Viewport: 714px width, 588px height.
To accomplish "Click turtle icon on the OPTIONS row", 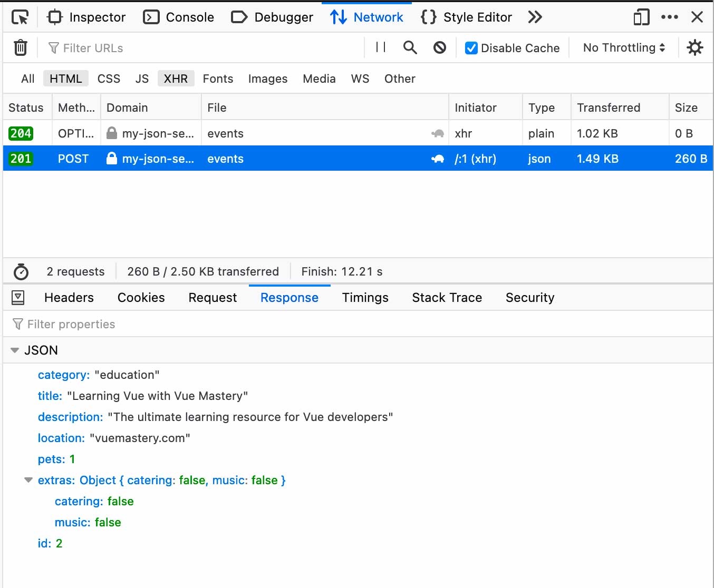I will 437,133.
